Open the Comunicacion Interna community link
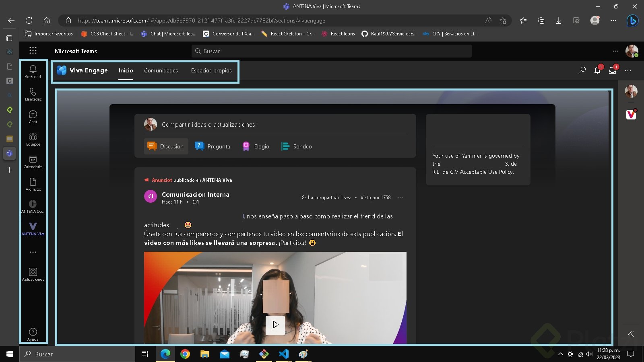The width and height of the screenshot is (644, 362). pyautogui.click(x=196, y=194)
